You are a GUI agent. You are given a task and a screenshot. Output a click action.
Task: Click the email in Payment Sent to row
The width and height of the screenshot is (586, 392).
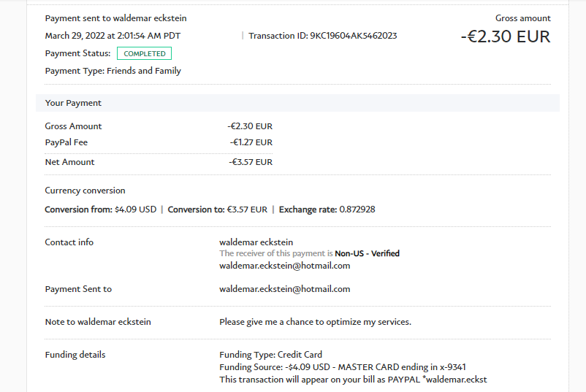point(284,289)
